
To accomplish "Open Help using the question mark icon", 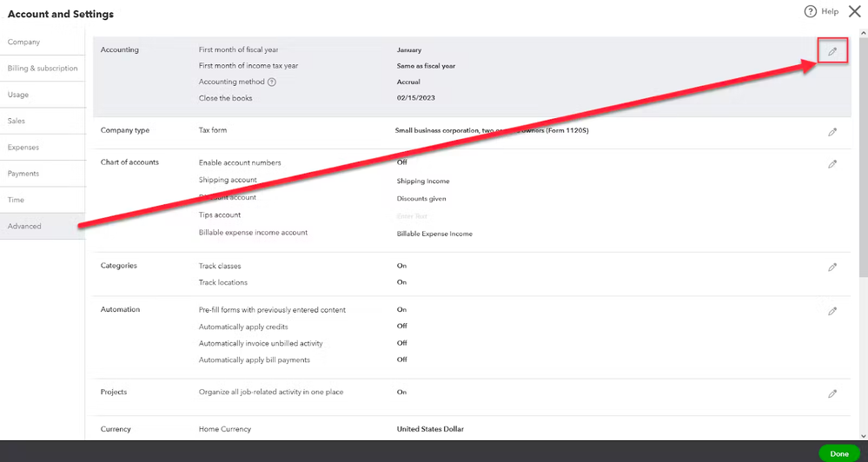I will 811,11.
